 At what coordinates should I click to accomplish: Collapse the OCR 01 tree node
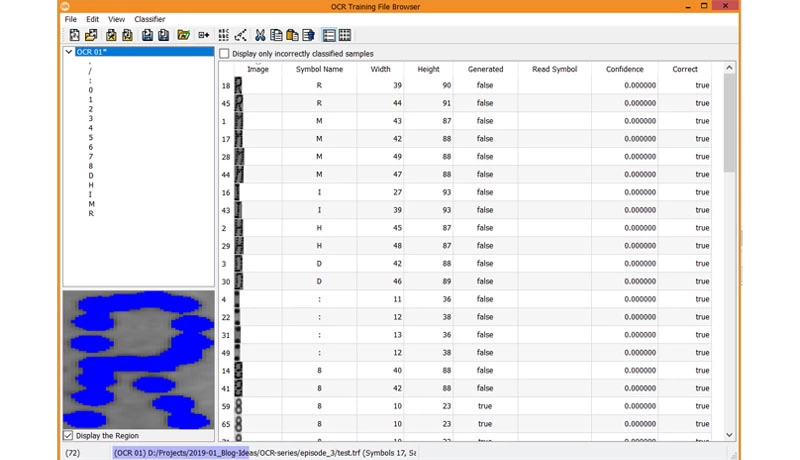tap(68, 52)
